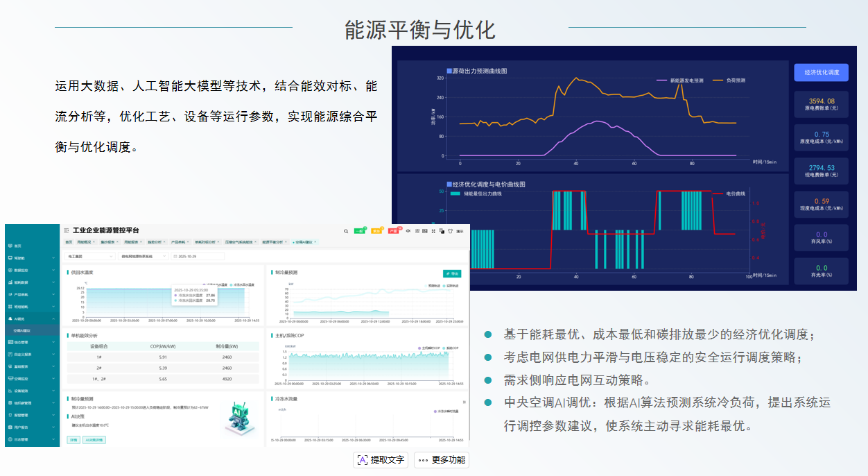This screenshot has height=476, width=868.
Task: Toggle 储能最佳出力曲线 legend swatch
Action: (455, 194)
